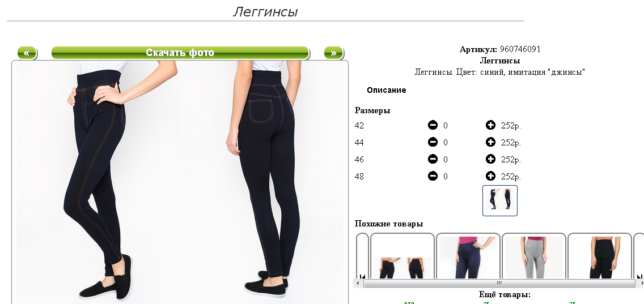Decrease quantity for size 48
644x304 pixels.
[433, 176]
